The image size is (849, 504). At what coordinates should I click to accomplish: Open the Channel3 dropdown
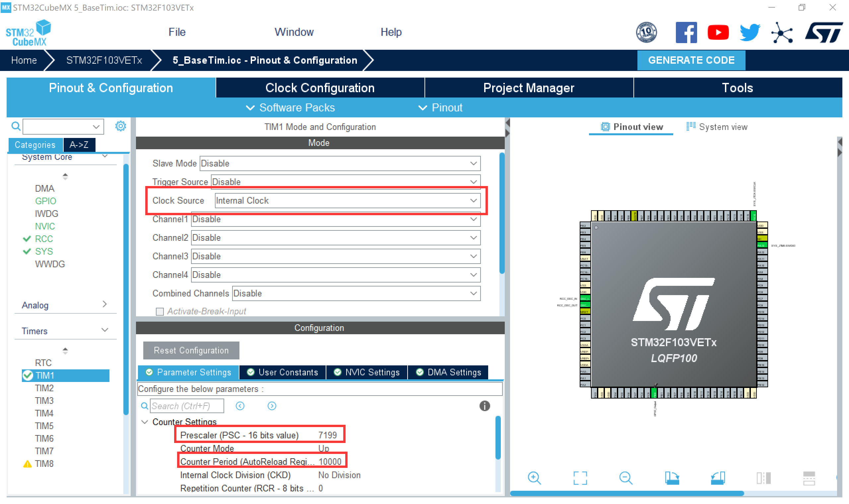(336, 256)
